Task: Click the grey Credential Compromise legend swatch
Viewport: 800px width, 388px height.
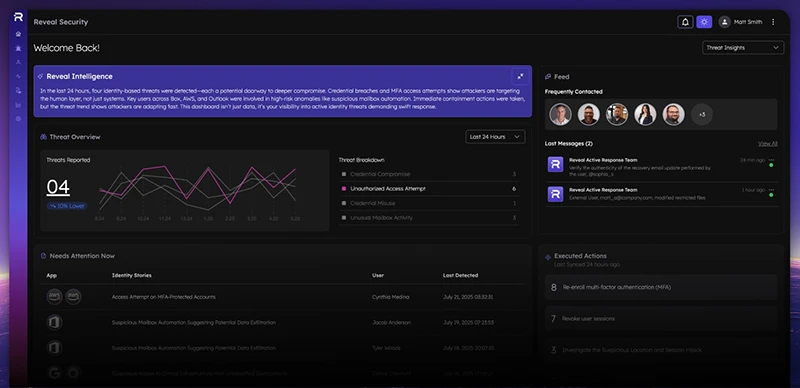Action: [344, 174]
